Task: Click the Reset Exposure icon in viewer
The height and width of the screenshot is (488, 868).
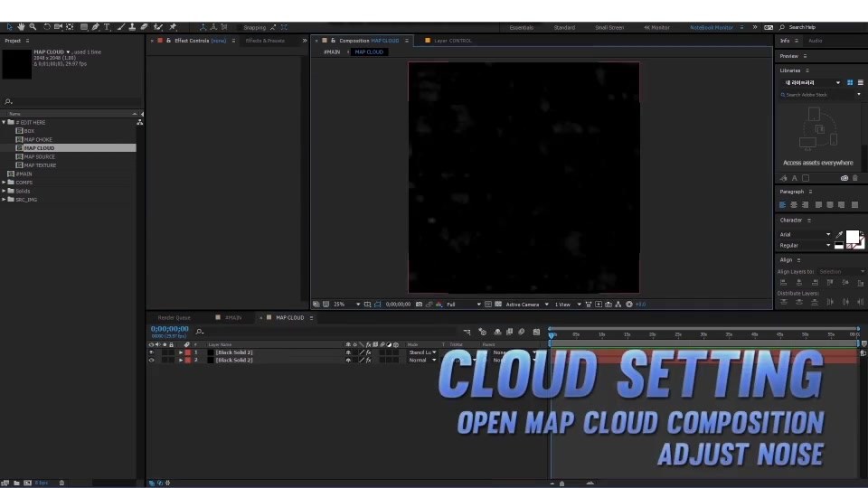Action: 629,305
